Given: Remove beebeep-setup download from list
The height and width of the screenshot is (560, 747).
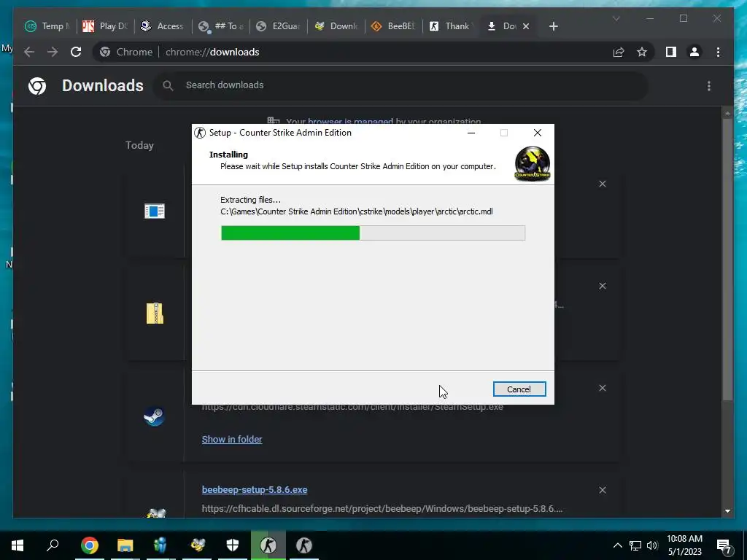Looking at the screenshot, I should pyautogui.click(x=603, y=490).
